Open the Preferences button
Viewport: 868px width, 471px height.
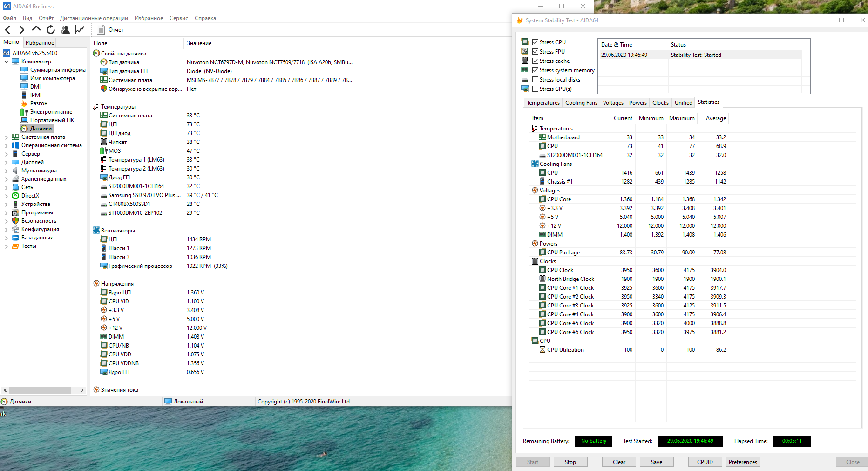(x=743, y=462)
